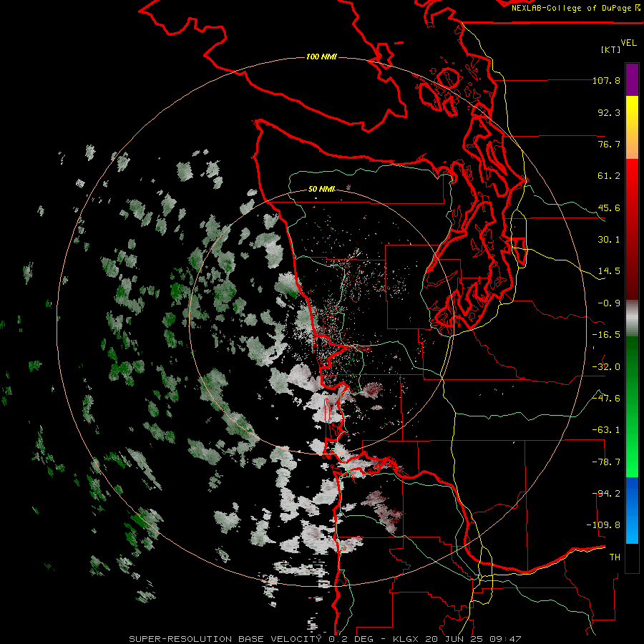
Task: Click the 76.7 velocity scale value
Action: (x=609, y=144)
